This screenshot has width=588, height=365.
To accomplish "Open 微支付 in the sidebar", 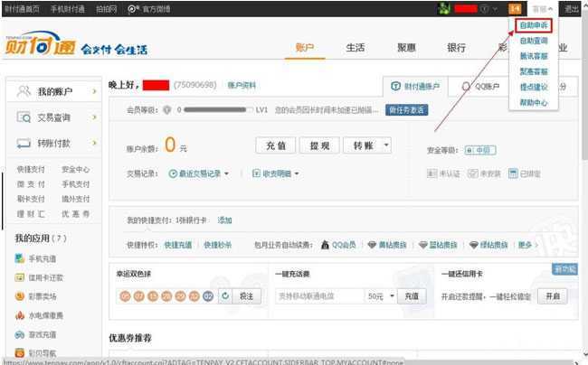I will coord(31,184).
